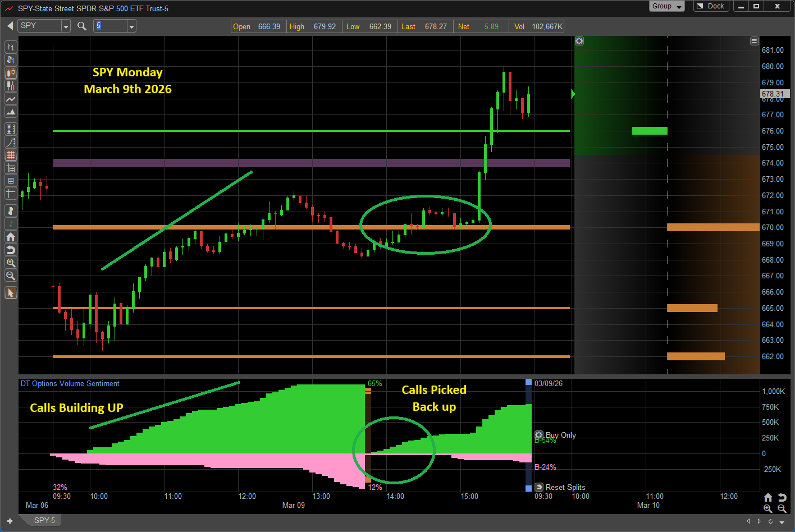This screenshot has height=532, width=795.
Task: Expand the interval dropdown showing 5
Action: click(x=131, y=26)
